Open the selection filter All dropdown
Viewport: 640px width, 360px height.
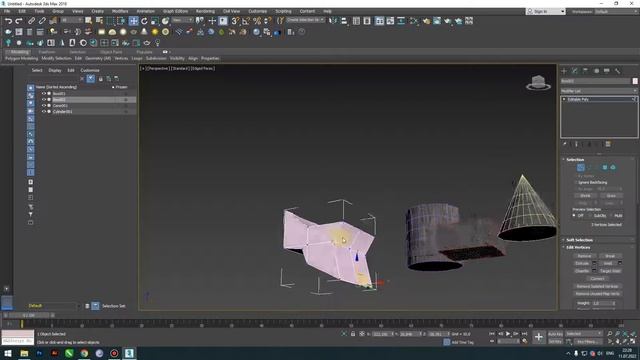pyautogui.click(x=72, y=20)
